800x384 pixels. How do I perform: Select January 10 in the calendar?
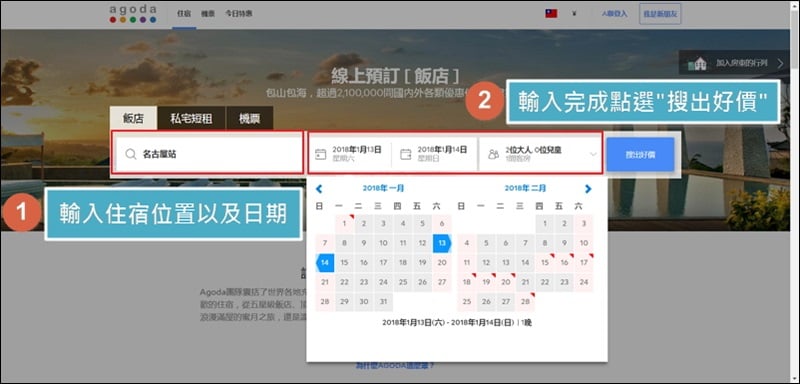pos(383,243)
